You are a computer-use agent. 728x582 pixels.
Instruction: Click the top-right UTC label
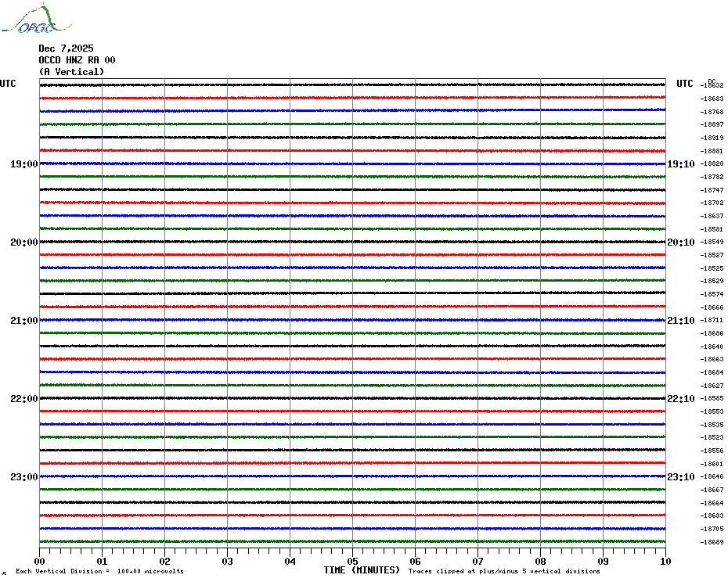685,84
